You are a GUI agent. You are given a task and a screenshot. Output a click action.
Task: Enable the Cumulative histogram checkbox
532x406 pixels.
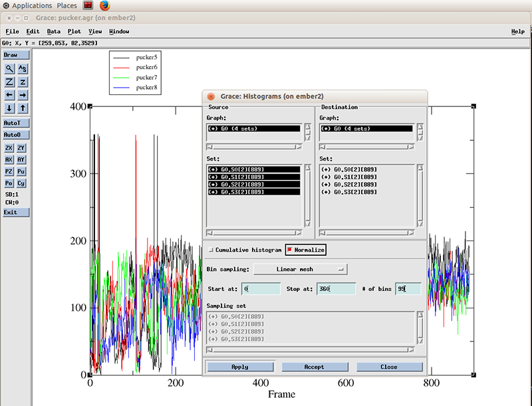pos(211,250)
